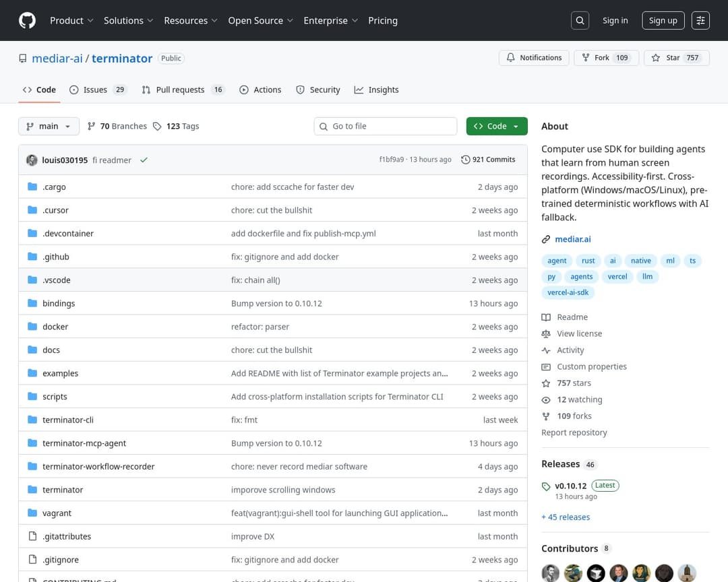Click the Sign up button

pyautogui.click(x=663, y=20)
